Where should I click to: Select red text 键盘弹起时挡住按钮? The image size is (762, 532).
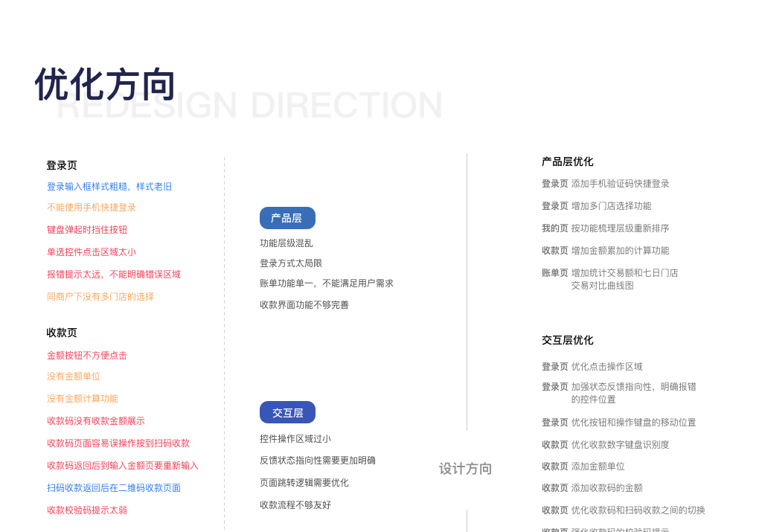click(x=87, y=230)
